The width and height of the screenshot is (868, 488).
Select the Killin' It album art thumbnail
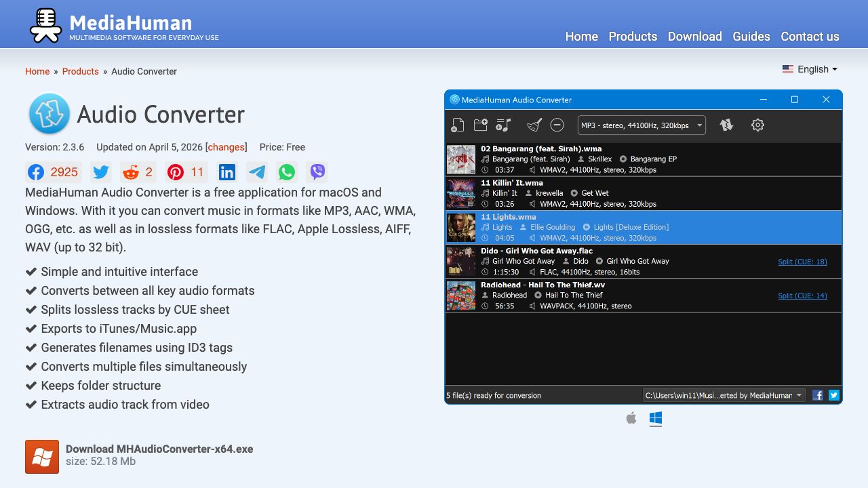(461, 193)
